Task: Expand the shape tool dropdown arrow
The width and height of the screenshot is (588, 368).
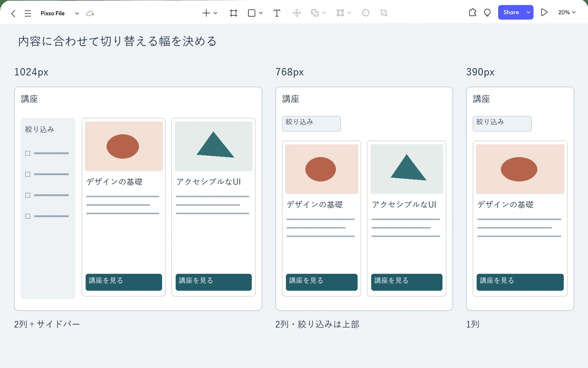Action: tap(261, 13)
